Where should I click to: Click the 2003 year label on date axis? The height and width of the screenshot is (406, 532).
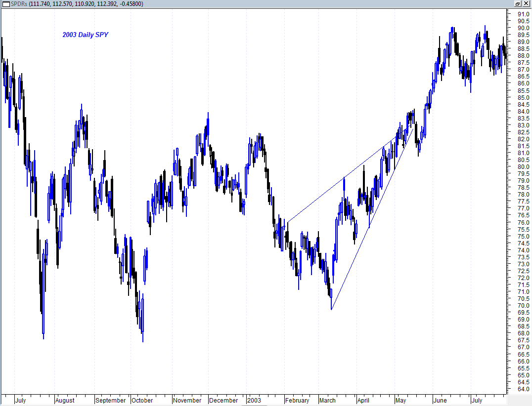coord(254,400)
